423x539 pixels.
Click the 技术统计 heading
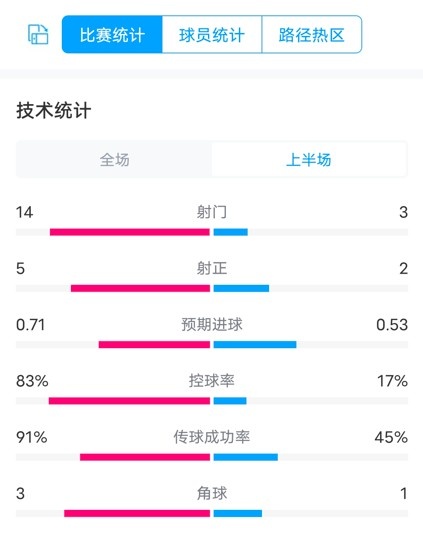54,111
